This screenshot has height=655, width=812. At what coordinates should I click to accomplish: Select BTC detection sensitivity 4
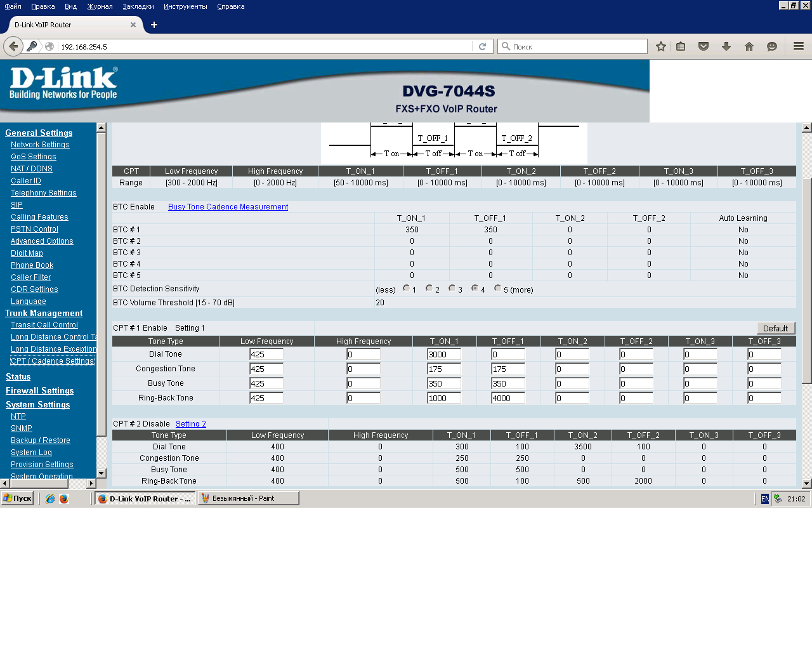point(475,288)
